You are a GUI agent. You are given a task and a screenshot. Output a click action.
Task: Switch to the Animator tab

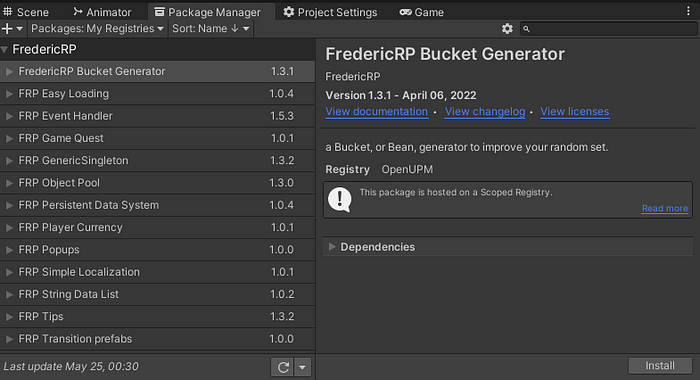(x=102, y=12)
